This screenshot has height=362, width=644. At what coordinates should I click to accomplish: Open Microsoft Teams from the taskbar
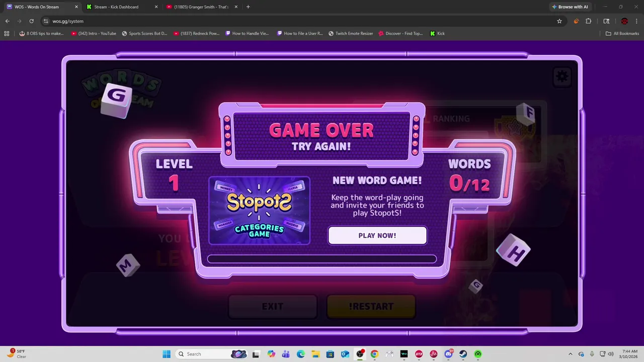[x=286, y=354]
